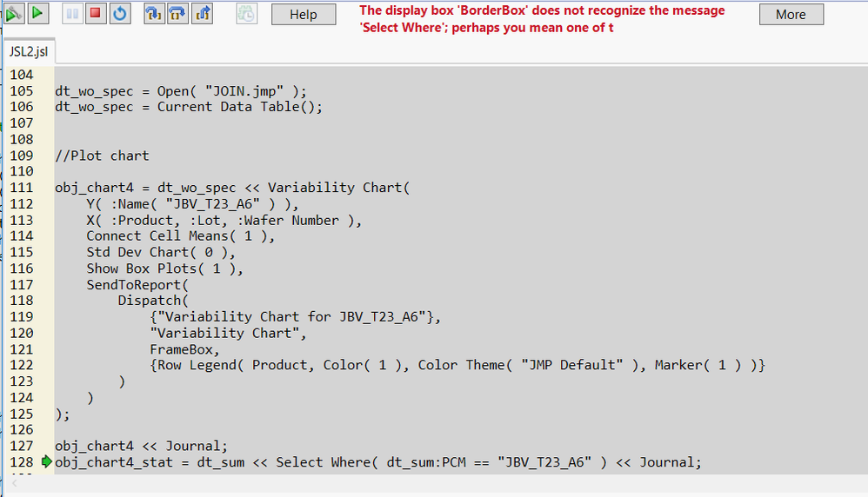Click the Step Out icon
Screen dimensions: 868x497
202,14
